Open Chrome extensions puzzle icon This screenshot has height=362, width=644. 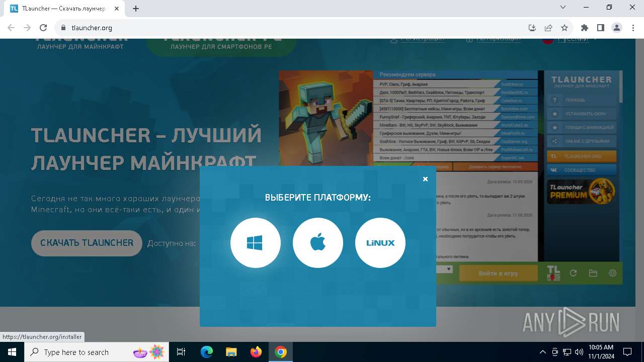click(585, 28)
